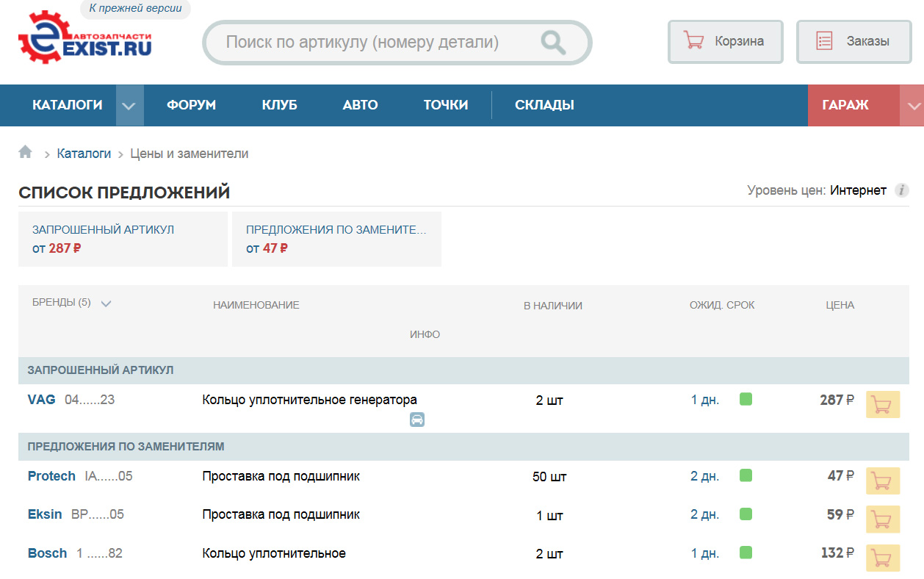Screen dimensions: 924x579
Task: Open the Заказы button
Action: (853, 41)
